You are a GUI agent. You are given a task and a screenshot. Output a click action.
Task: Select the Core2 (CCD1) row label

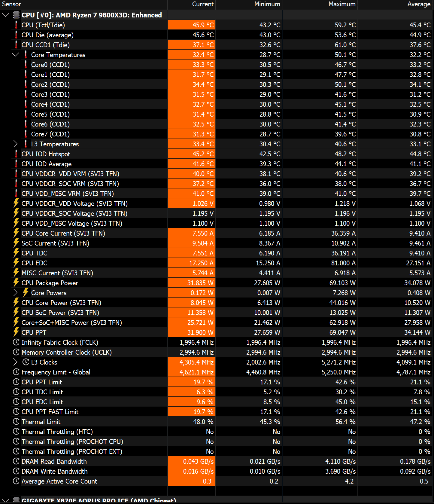[x=50, y=84]
